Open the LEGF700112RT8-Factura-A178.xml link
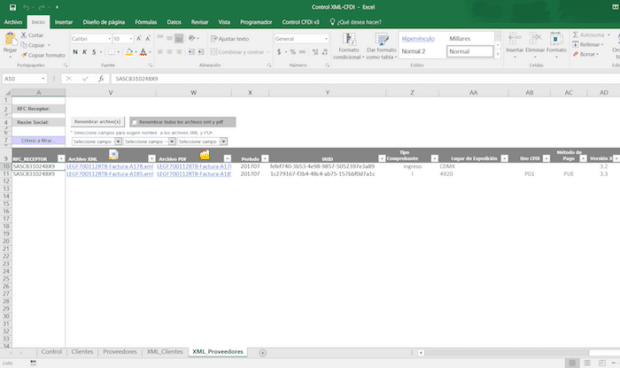This screenshot has width=620, height=368. click(x=110, y=166)
